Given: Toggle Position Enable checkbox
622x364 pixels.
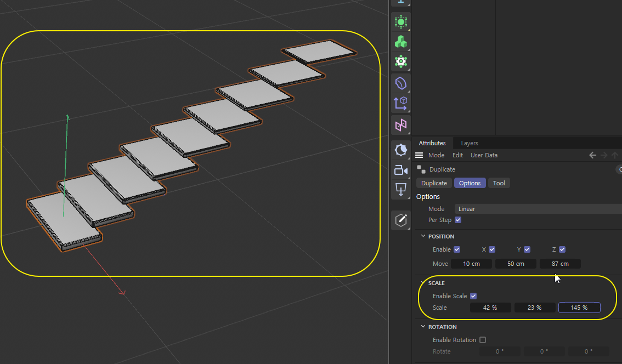Looking at the screenshot, I should pyautogui.click(x=457, y=249).
